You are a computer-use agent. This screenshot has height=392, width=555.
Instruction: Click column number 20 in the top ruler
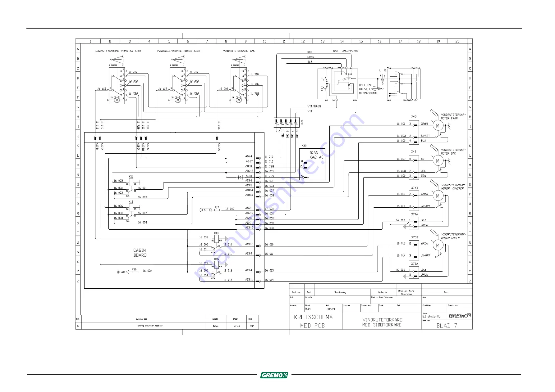point(457,41)
